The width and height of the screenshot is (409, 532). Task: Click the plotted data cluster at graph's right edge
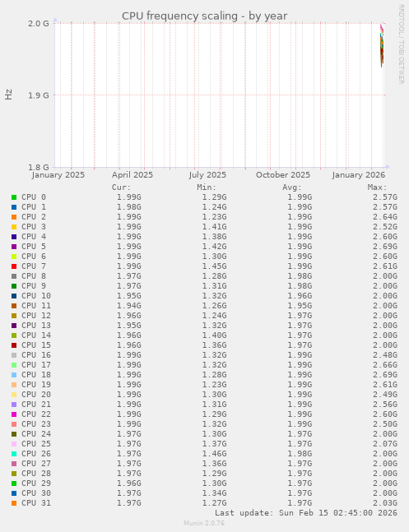pos(382,46)
